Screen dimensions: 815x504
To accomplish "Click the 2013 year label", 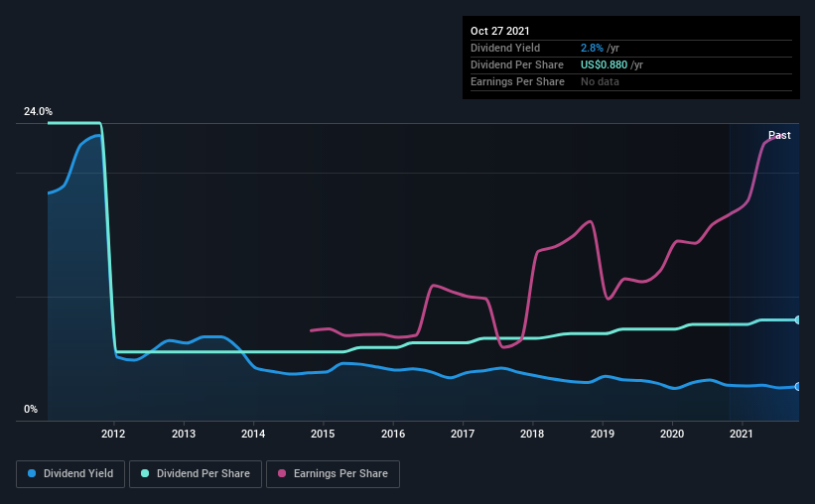I will [184, 434].
